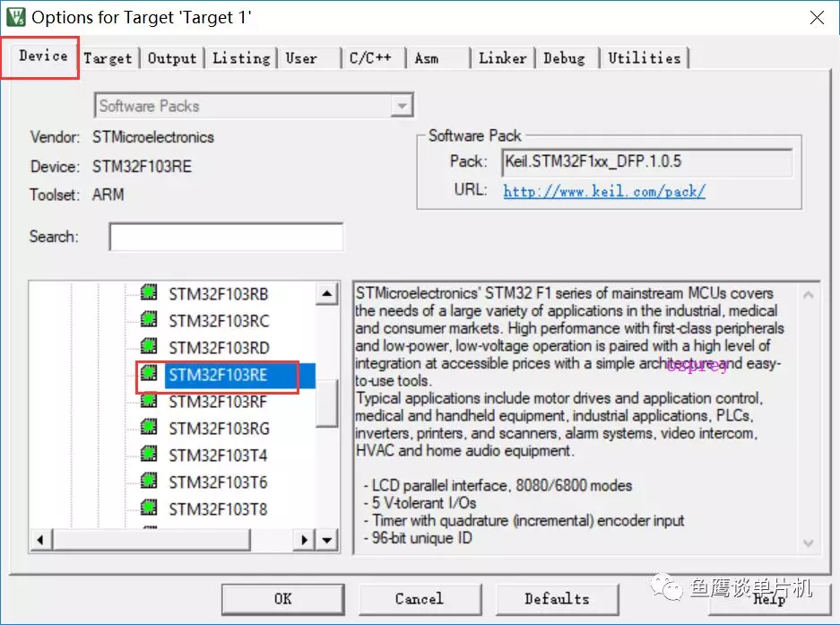Click device list scroll down arrow
The image size is (840, 625).
click(327, 540)
